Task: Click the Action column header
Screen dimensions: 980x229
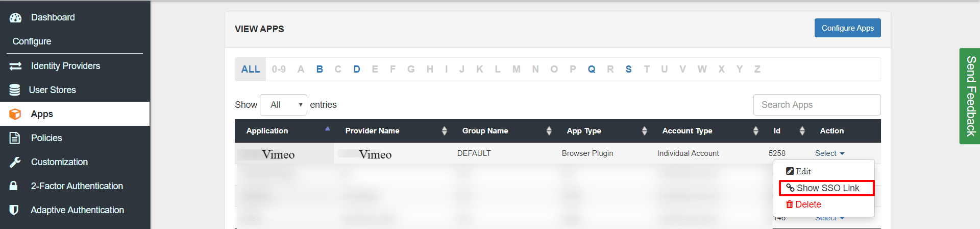Action: [x=831, y=131]
